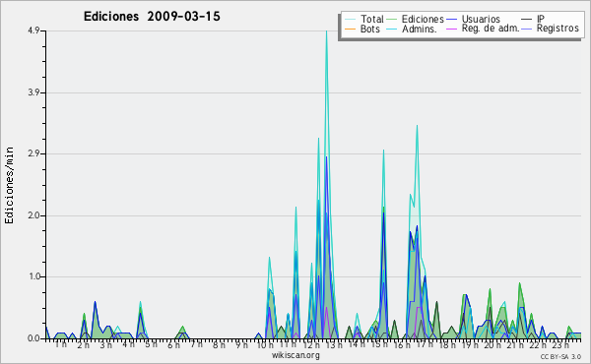The width and height of the screenshot is (591, 364).
Task: Click the '20 h' x-axis label
Action: [x=492, y=344]
